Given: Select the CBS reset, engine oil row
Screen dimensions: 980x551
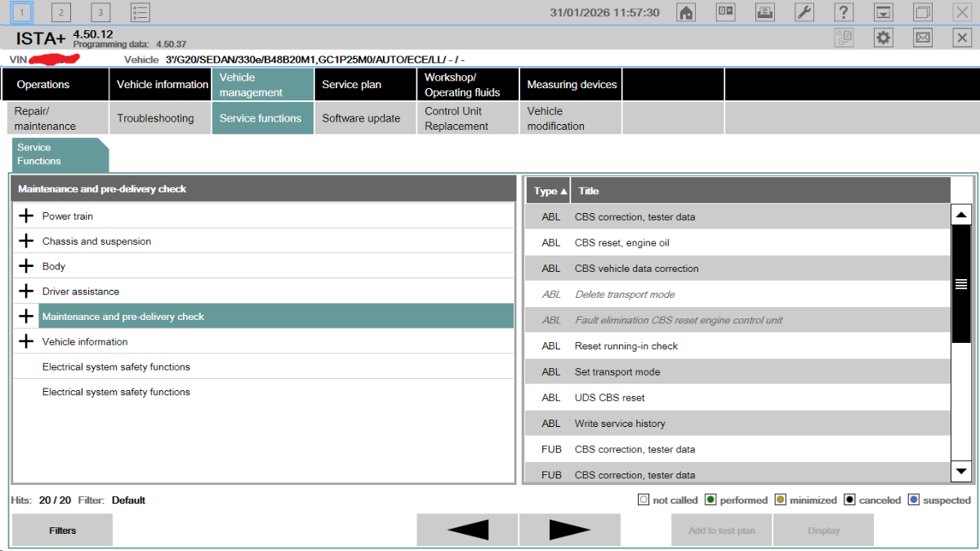Looking at the screenshot, I should 622,242.
